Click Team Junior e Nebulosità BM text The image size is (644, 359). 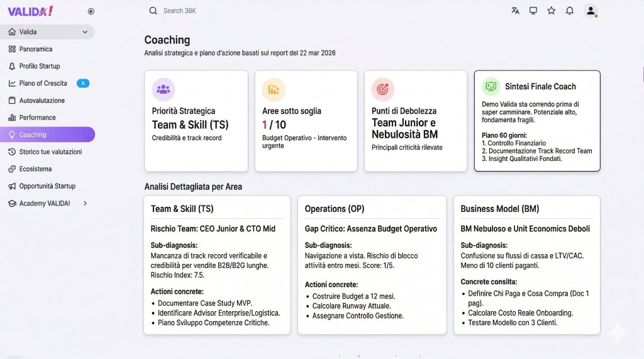[404, 128]
